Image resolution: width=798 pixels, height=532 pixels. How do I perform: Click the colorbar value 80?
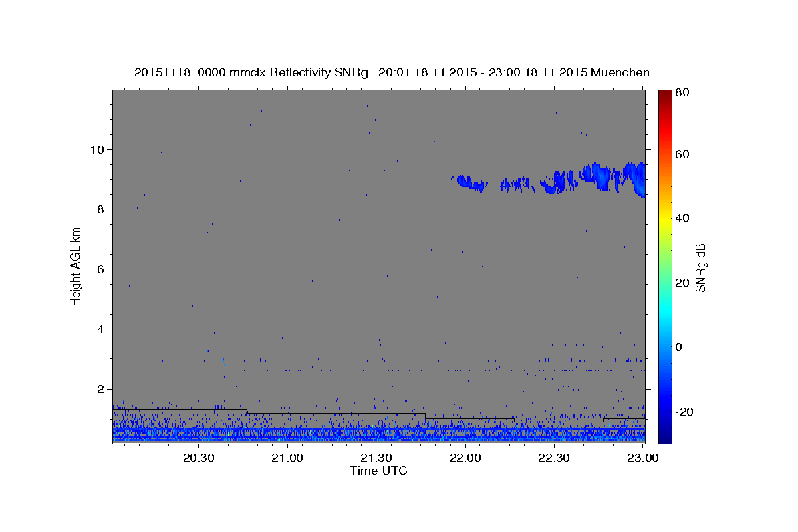point(683,94)
